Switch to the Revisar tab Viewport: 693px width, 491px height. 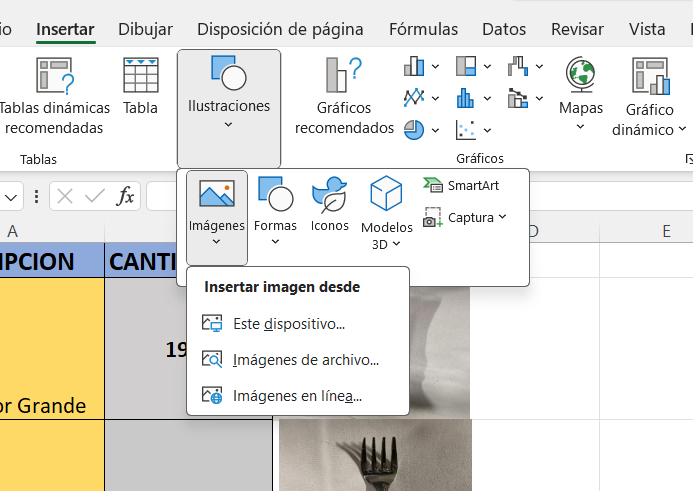click(x=577, y=29)
